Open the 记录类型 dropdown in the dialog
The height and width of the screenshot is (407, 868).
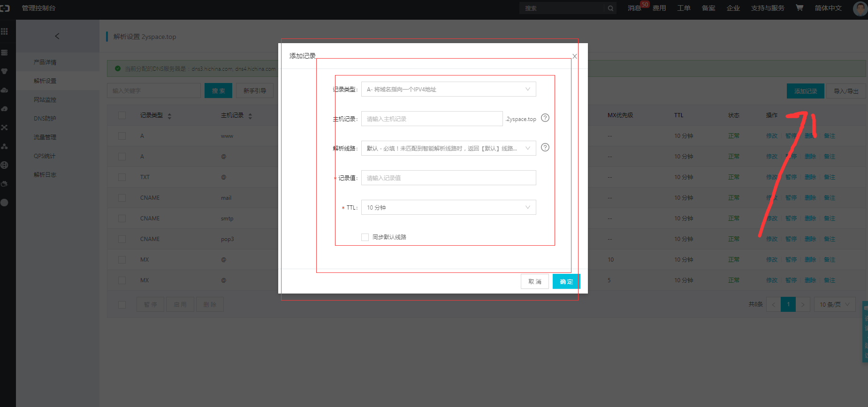click(x=449, y=89)
